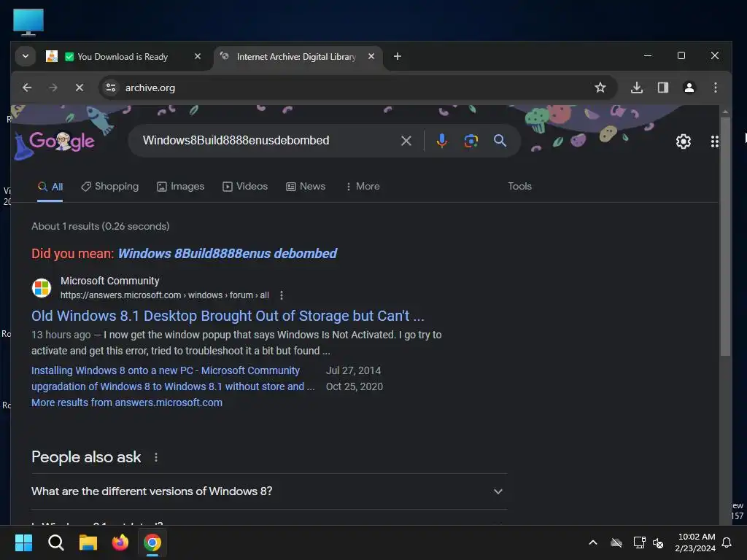747x560 pixels.
Task: Go back to previous page
Action: [x=27, y=87]
